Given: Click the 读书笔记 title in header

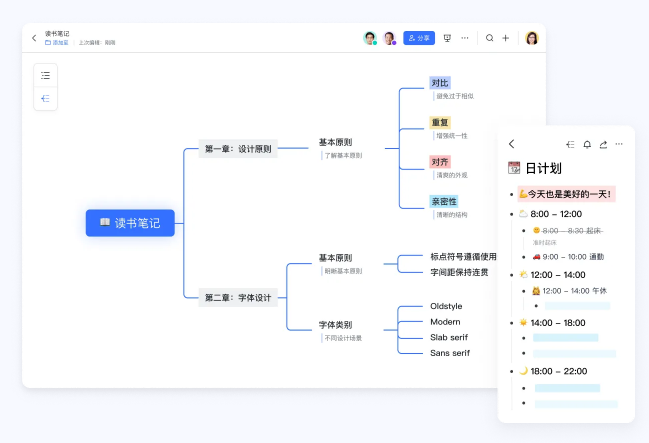Looking at the screenshot, I should pos(57,34).
